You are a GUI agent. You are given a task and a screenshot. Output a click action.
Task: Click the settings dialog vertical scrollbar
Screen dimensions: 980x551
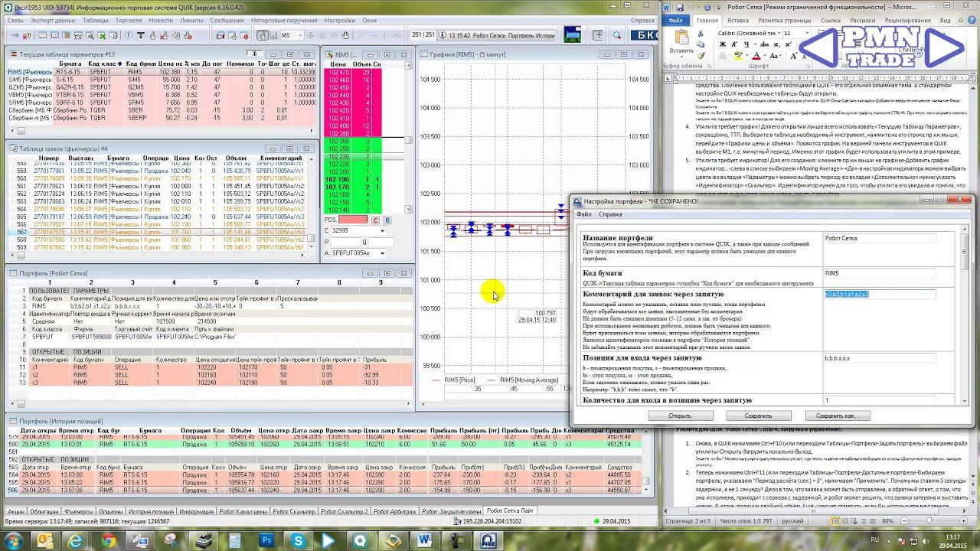click(964, 316)
